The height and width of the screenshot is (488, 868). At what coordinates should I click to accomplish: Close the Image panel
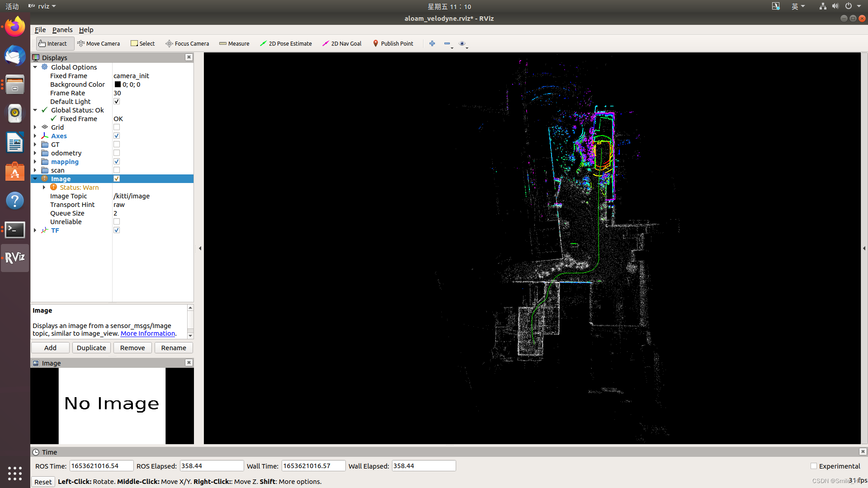[x=189, y=363]
